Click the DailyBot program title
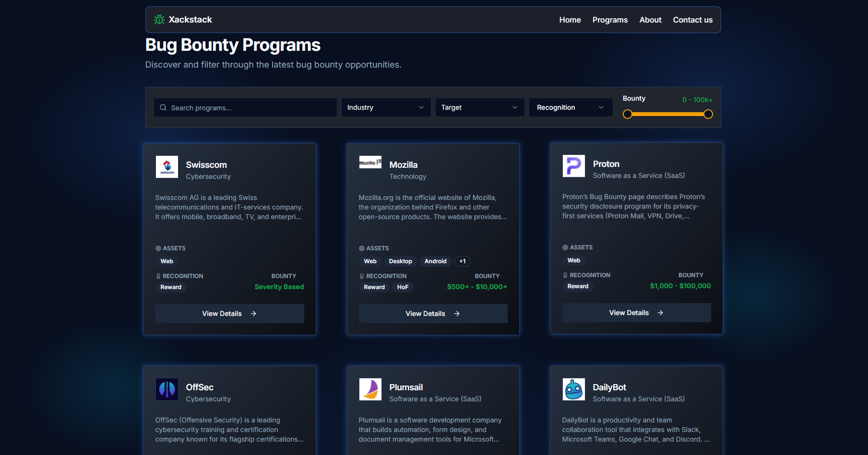The height and width of the screenshot is (455, 868). 609,387
